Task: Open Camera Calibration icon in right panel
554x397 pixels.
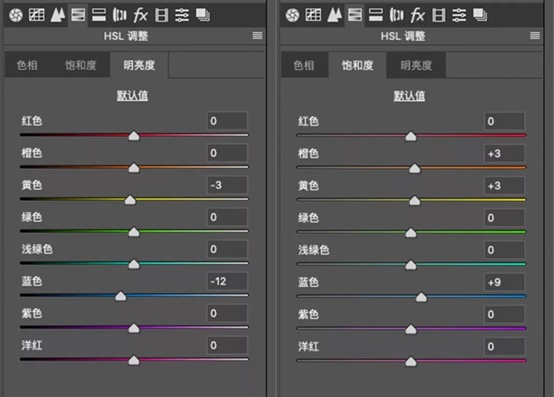Action: point(438,15)
